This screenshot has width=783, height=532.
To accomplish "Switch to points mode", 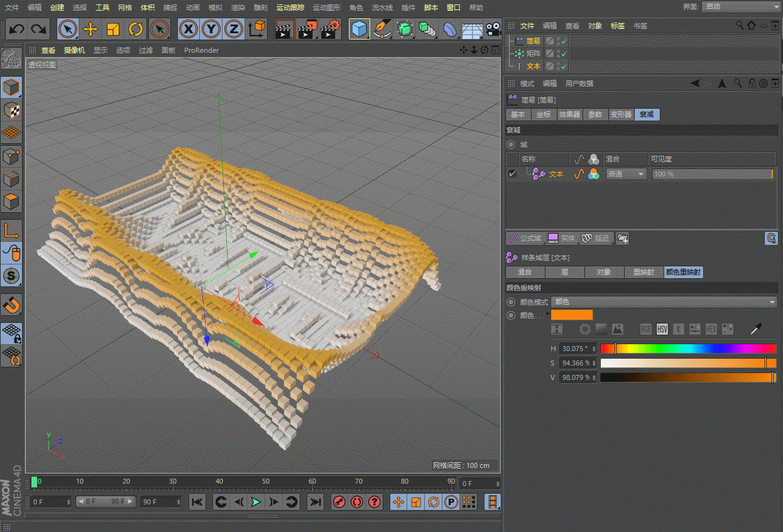I will 11,156.
